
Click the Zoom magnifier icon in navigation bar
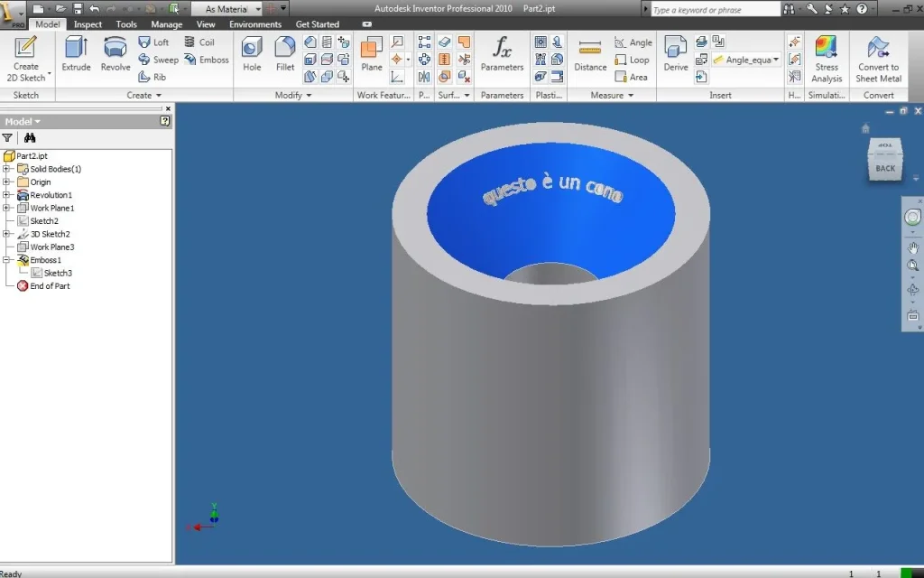[913, 266]
